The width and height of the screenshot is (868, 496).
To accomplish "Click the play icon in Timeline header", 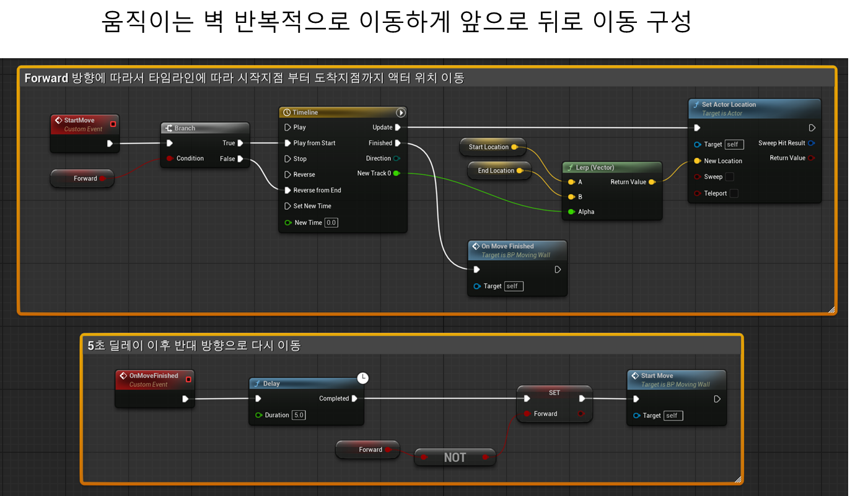I will pos(401,113).
